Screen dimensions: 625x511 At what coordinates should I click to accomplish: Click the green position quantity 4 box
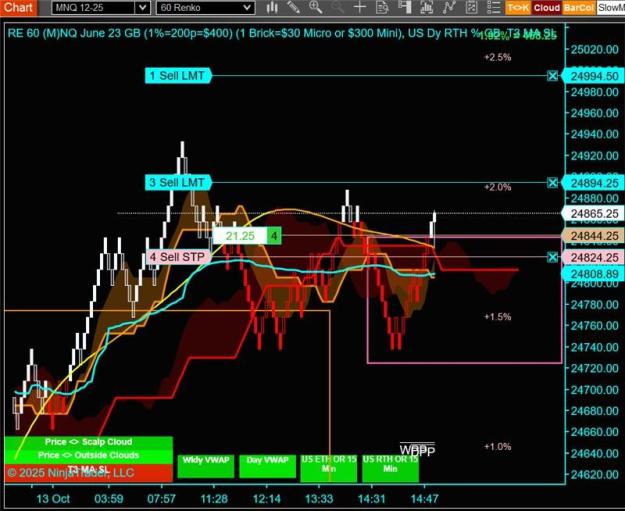[274, 236]
